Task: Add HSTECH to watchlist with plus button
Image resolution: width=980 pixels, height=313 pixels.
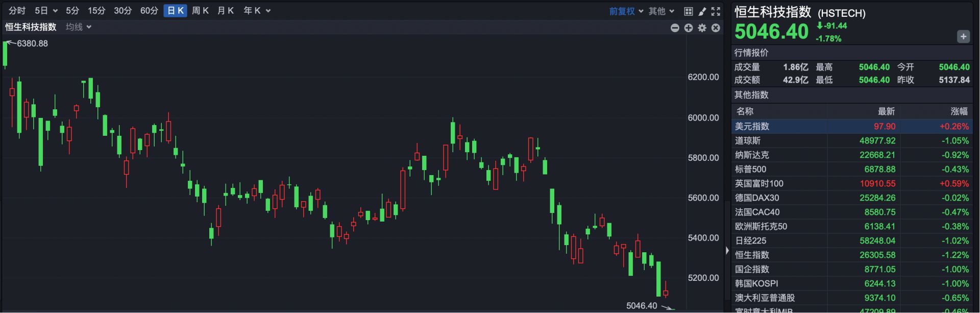Action: (x=963, y=36)
